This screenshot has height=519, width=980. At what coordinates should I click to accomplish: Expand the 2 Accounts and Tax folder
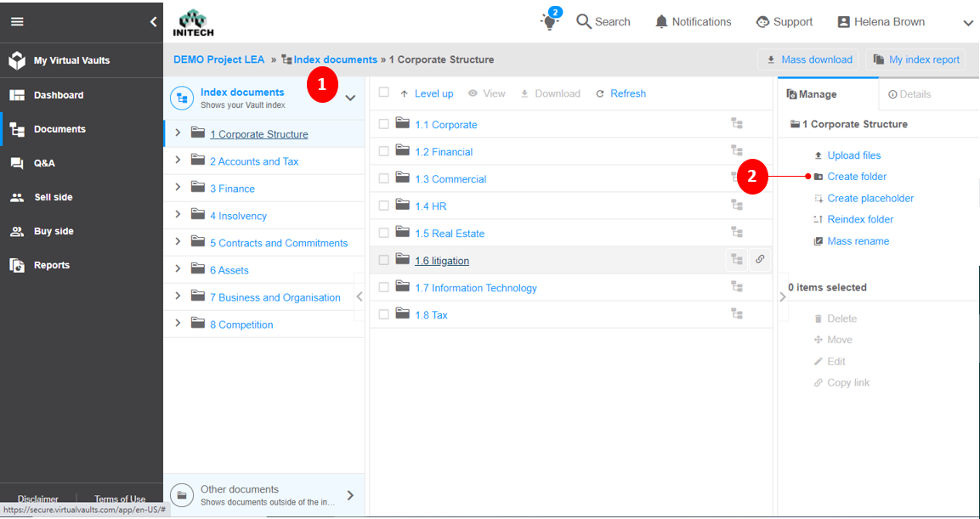[178, 161]
